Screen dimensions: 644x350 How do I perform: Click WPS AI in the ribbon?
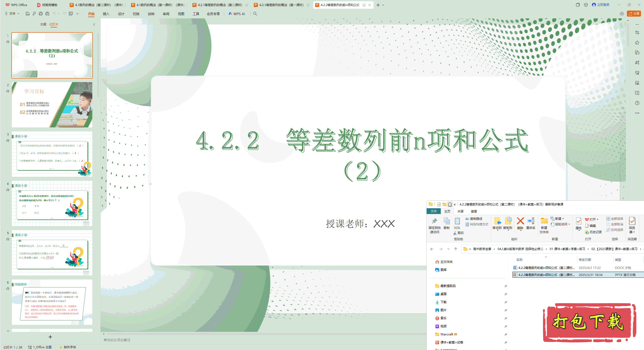tap(237, 14)
